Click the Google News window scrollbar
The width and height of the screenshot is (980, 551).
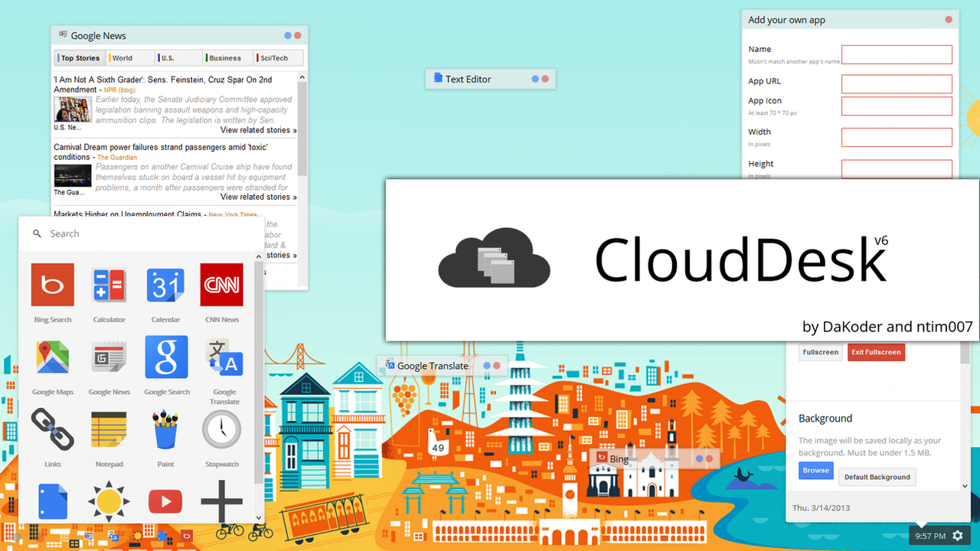(302, 129)
